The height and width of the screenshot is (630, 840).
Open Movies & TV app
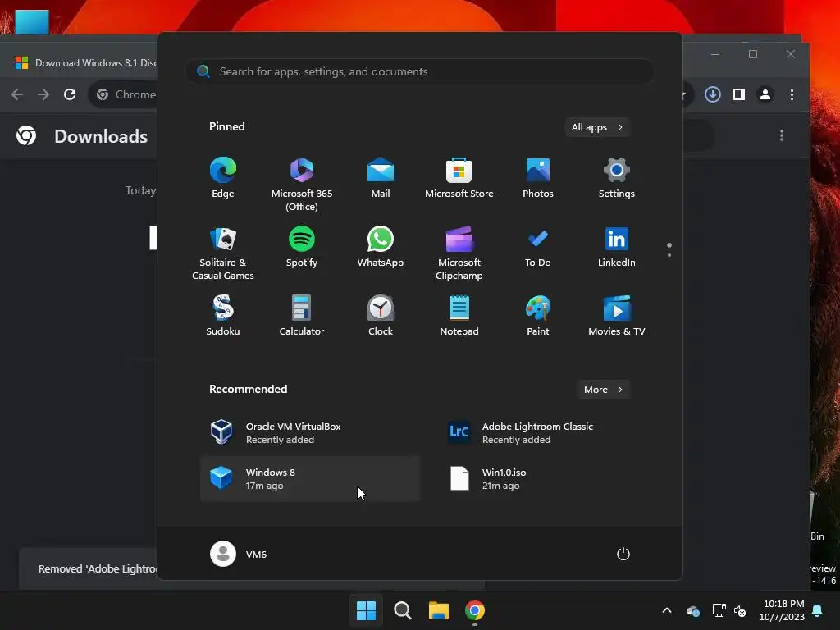point(617,316)
